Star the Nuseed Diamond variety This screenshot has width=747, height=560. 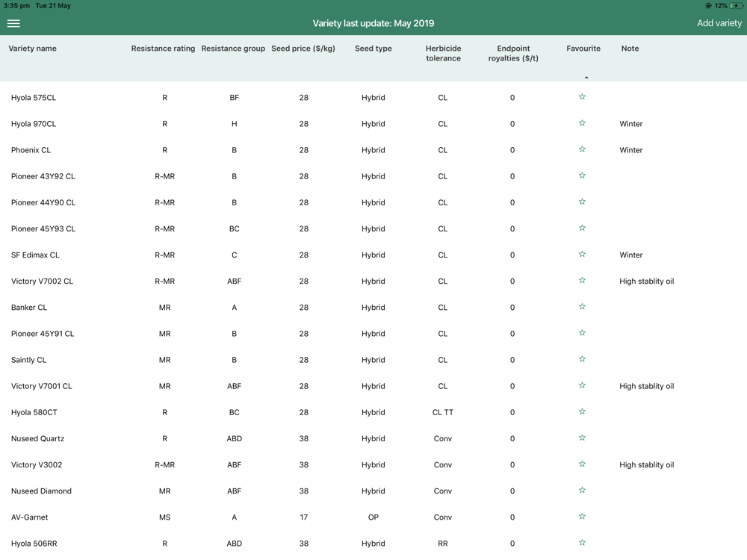582,490
